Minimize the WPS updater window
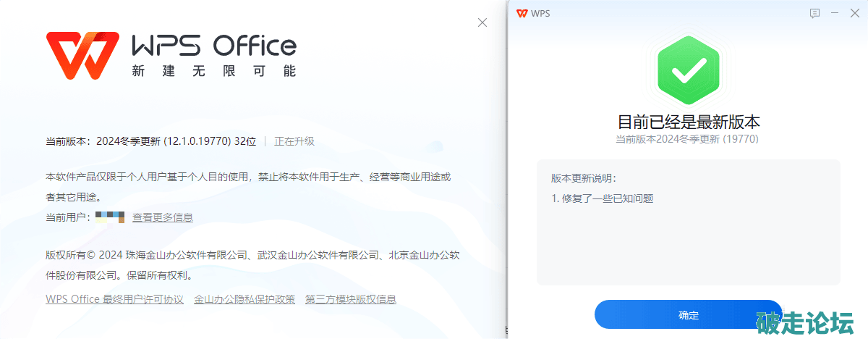868x339 pixels. pyautogui.click(x=835, y=13)
